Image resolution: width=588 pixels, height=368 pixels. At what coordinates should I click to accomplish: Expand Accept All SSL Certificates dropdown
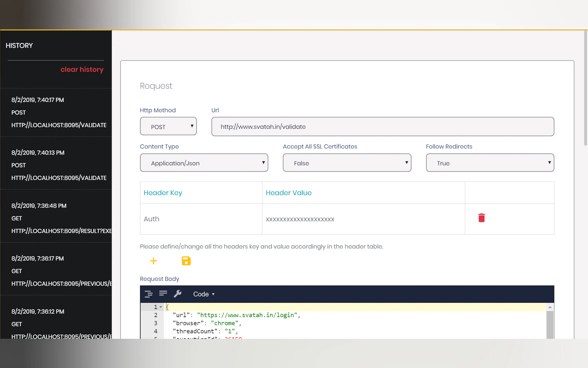tap(347, 163)
